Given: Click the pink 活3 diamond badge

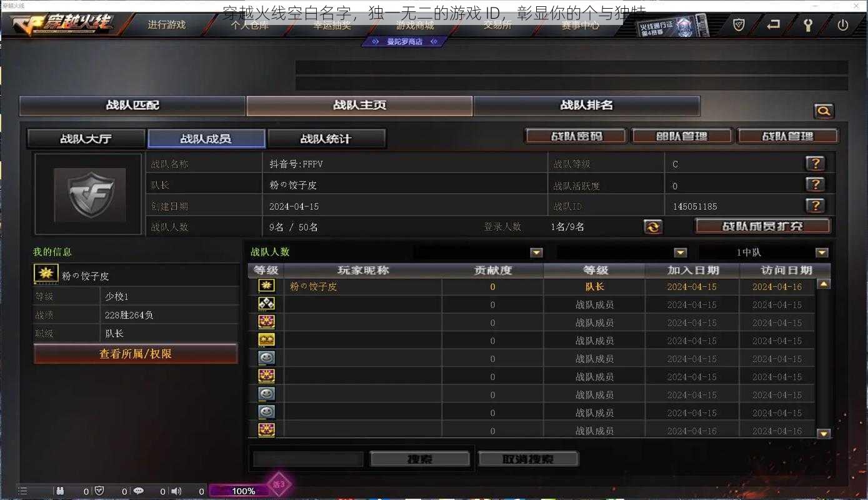Looking at the screenshot, I should pyautogui.click(x=279, y=484).
